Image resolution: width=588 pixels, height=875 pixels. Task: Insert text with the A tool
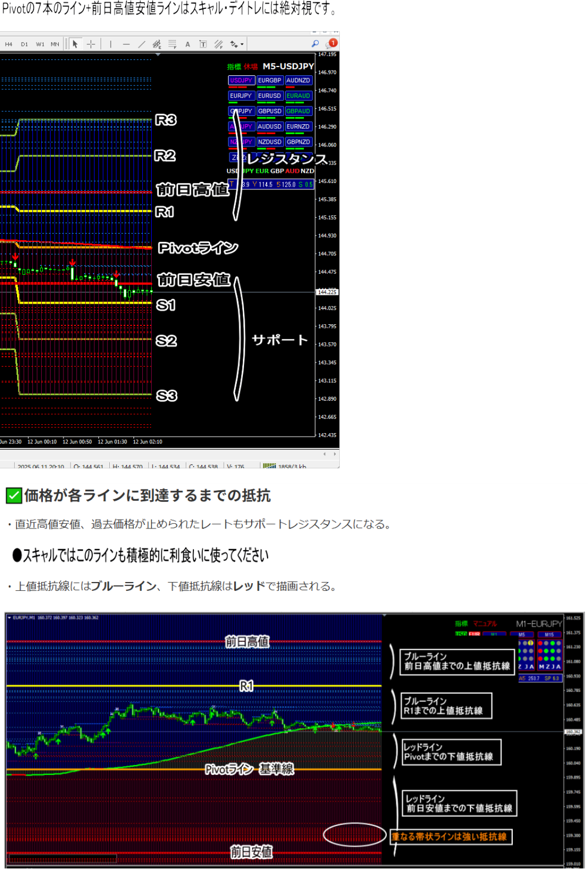coord(188,44)
